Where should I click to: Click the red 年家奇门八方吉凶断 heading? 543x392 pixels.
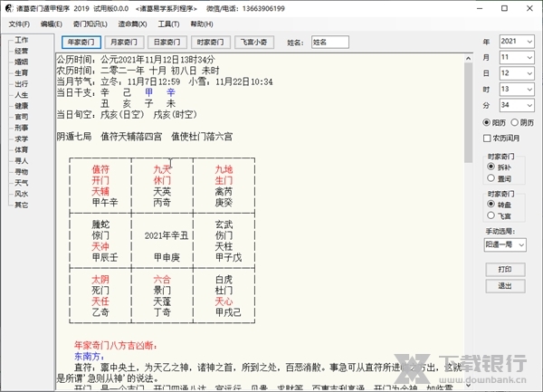click(x=116, y=345)
